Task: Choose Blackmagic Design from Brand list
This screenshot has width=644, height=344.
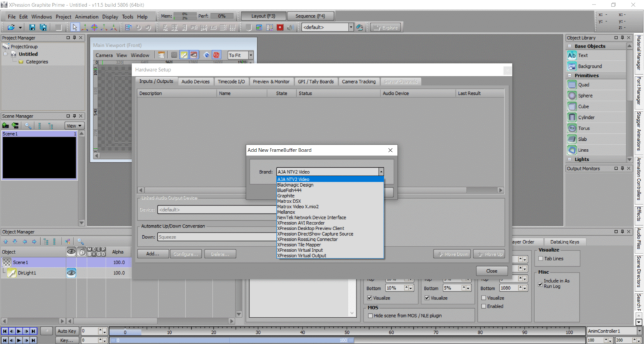Action: click(x=295, y=185)
